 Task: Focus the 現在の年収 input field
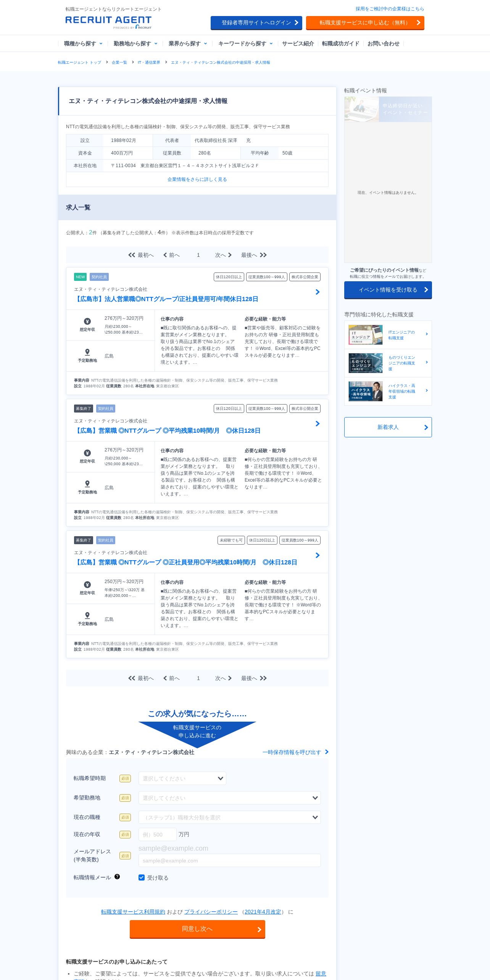[x=158, y=834]
